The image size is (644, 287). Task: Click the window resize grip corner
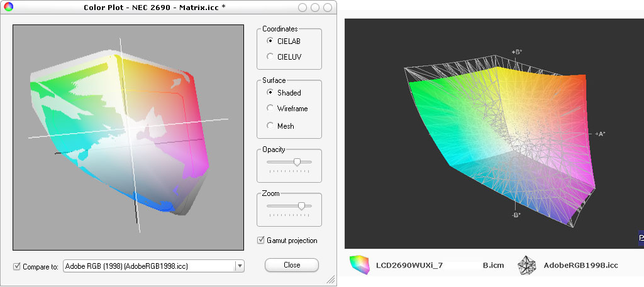point(330,279)
